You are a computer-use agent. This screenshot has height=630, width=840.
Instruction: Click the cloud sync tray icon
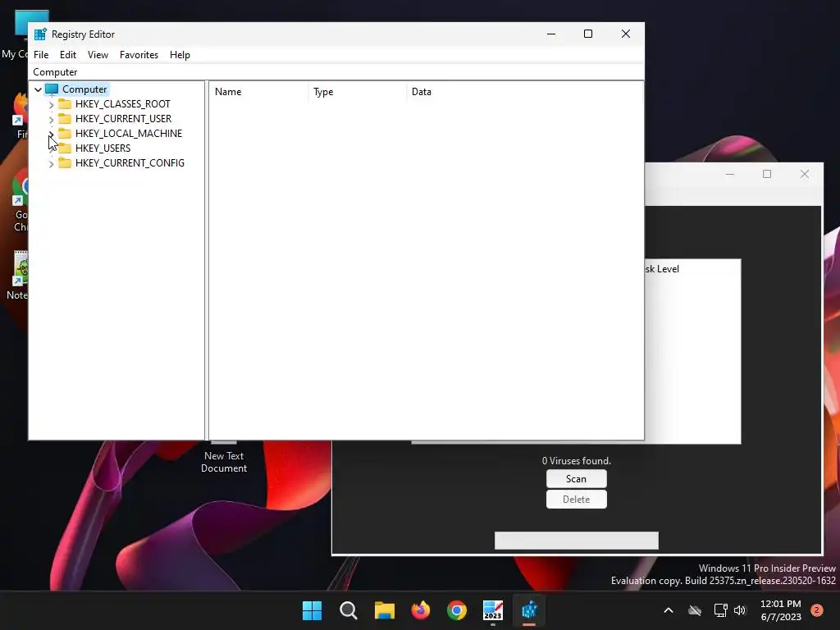click(695, 610)
